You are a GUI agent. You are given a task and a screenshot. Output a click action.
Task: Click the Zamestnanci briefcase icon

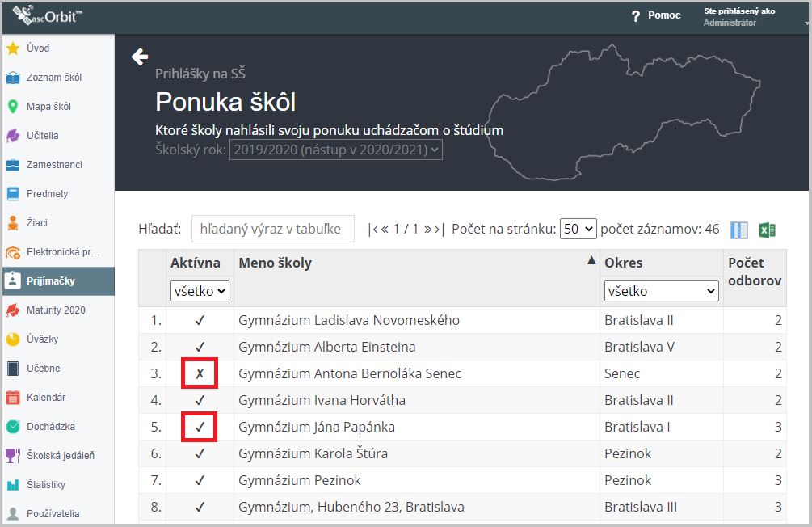13,165
